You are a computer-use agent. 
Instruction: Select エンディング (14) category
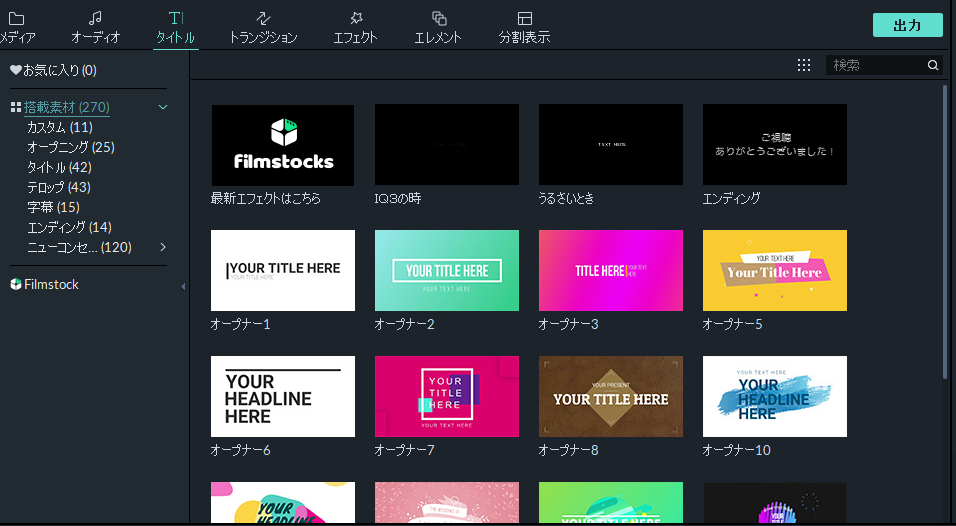point(69,227)
